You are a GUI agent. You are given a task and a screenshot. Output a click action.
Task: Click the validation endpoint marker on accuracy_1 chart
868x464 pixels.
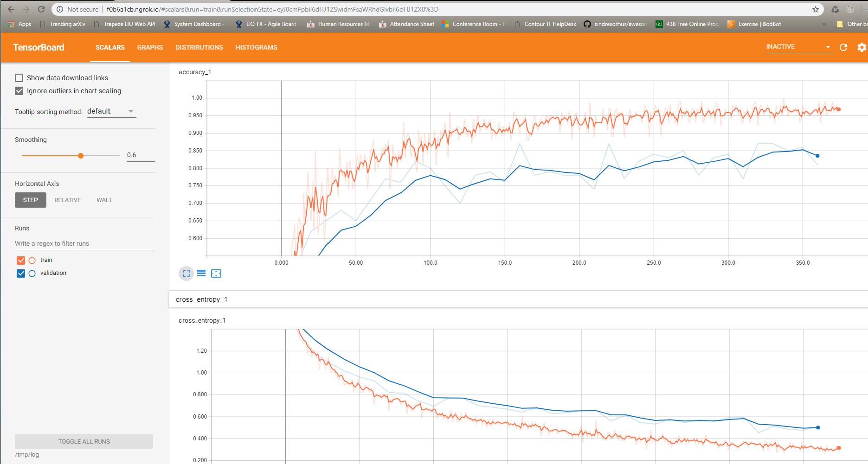point(817,156)
